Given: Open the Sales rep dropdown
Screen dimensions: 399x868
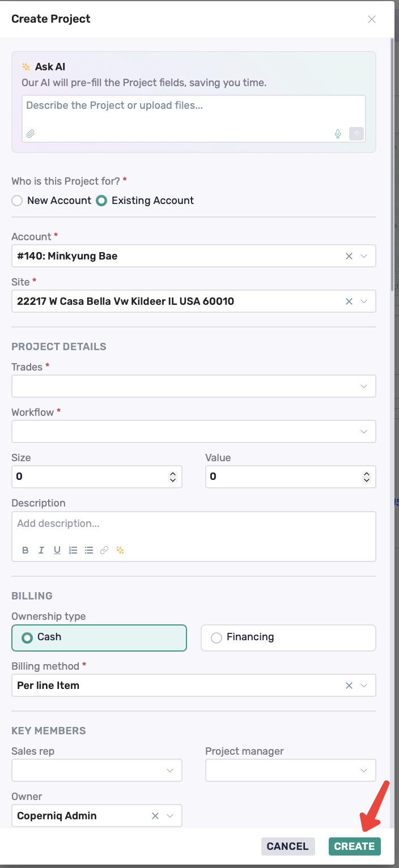Looking at the screenshot, I should (97, 771).
